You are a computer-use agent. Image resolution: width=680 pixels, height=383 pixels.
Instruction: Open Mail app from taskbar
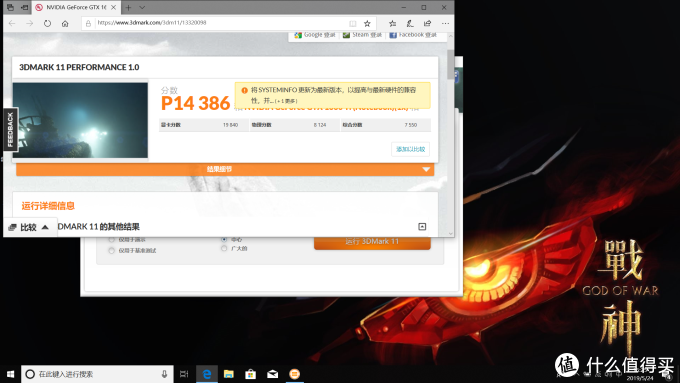click(x=272, y=374)
